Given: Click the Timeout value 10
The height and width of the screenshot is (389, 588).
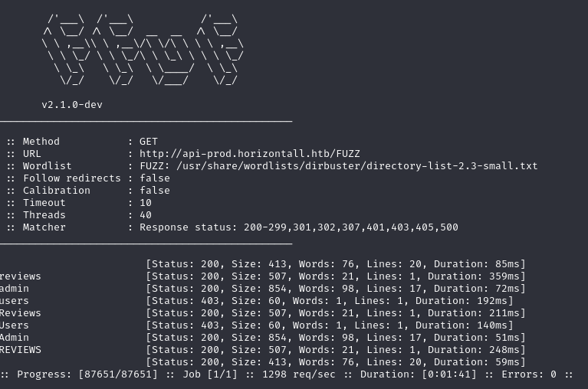Looking at the screenshot, I should [145, 203].
